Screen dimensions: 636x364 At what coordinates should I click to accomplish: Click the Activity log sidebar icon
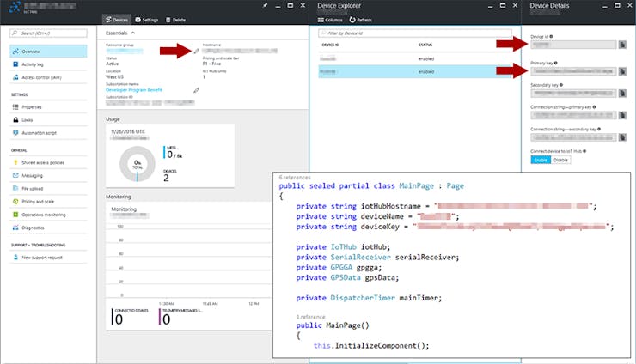(15, 64)
